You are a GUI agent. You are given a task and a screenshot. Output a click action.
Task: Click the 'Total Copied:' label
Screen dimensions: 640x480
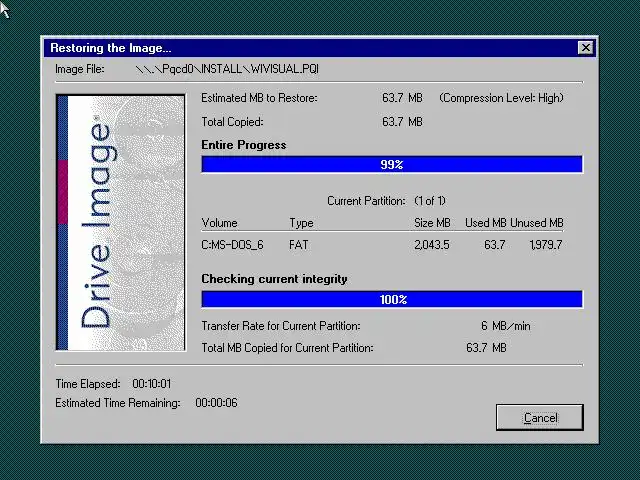tap(232, 122)
